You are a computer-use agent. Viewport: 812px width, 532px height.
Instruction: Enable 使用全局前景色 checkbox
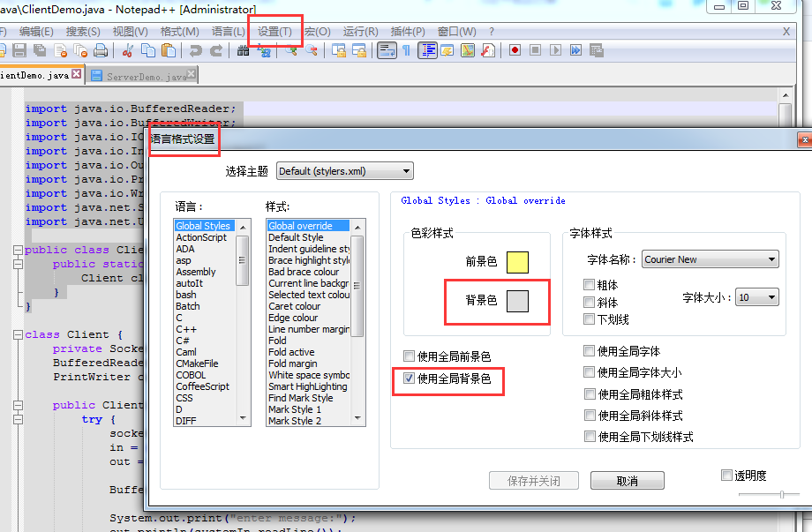[410, 356]
